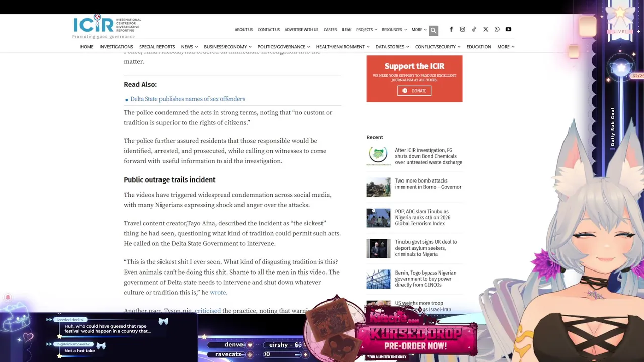Image resolution: width=644 pixels, height=362 pixels.
Task: Open iLeak link
Action: click(x=346, y=30)
